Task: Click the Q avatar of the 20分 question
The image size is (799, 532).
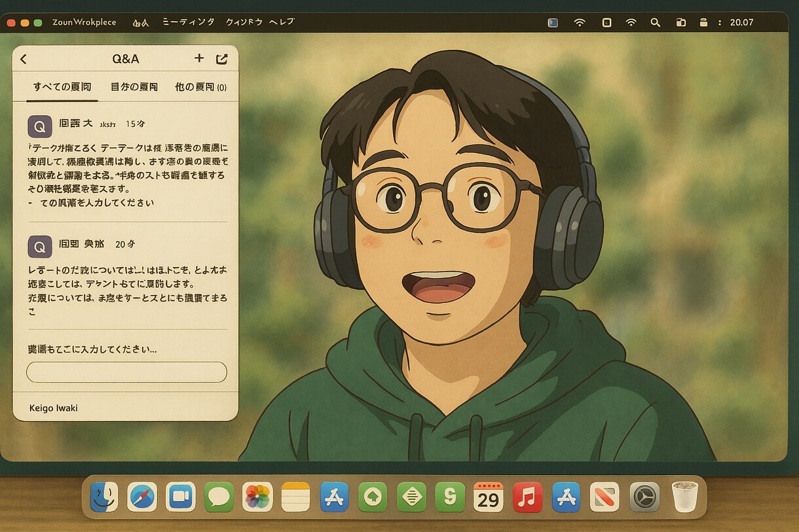Action: [39, 247]
